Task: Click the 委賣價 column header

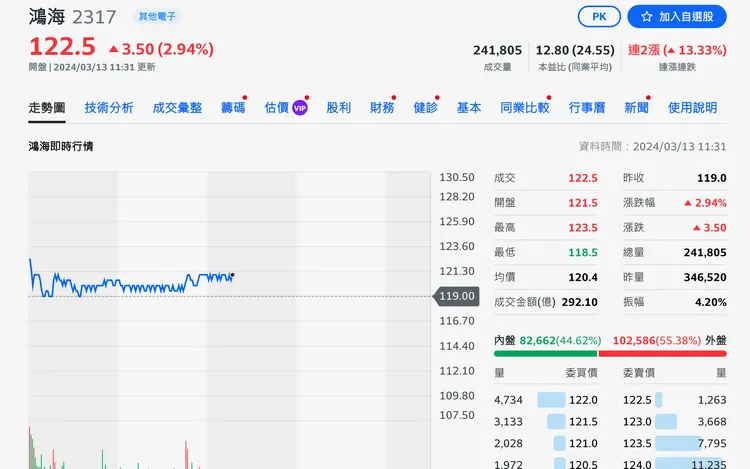Action: pyautogui.click(x=639, y=373)
